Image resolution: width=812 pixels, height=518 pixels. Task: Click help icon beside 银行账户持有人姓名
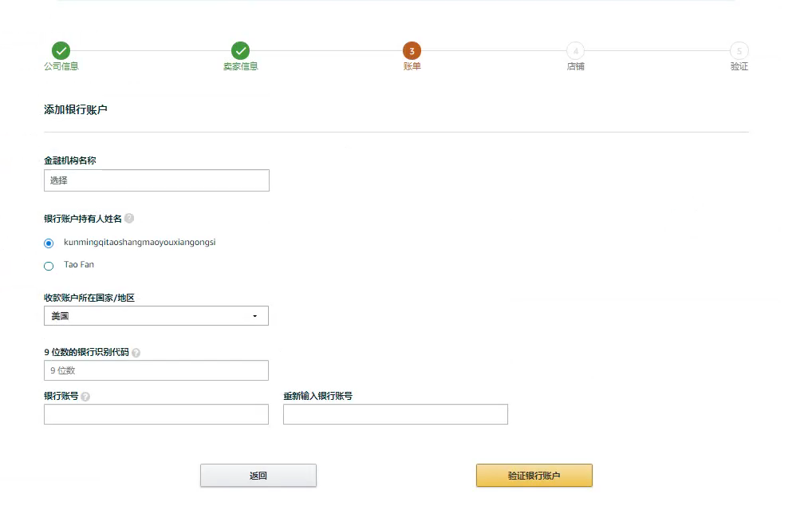click(129, 218)
